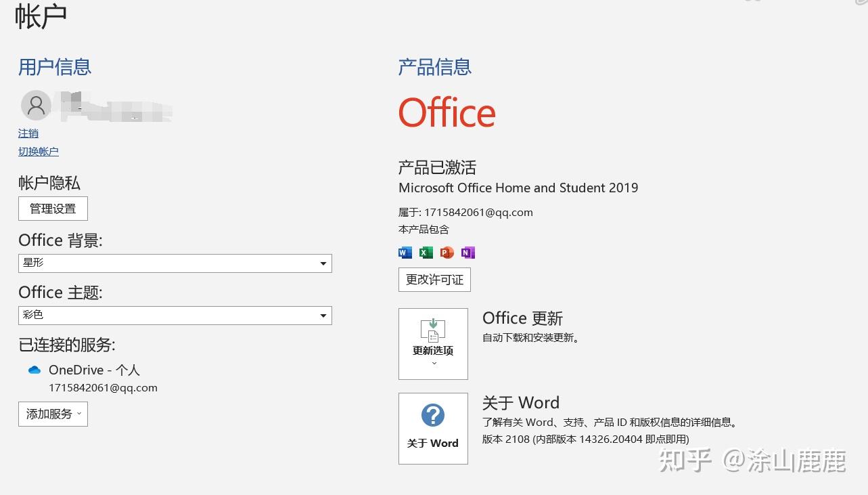Click the 产品已激活 status text
This screenshot has width=868, height=495.
(x=437, y=167)
